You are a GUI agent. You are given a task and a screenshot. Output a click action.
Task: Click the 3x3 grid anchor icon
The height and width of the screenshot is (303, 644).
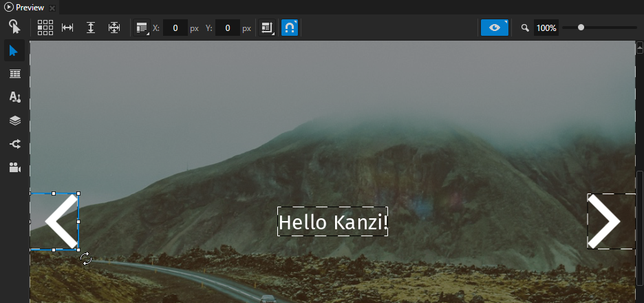tap(45, 28)
